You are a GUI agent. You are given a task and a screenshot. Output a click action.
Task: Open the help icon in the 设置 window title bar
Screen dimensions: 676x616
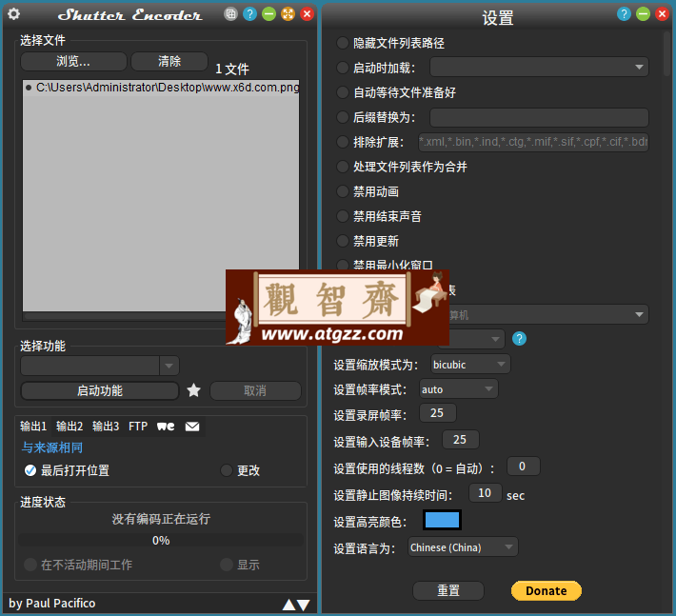click(624, 14)
